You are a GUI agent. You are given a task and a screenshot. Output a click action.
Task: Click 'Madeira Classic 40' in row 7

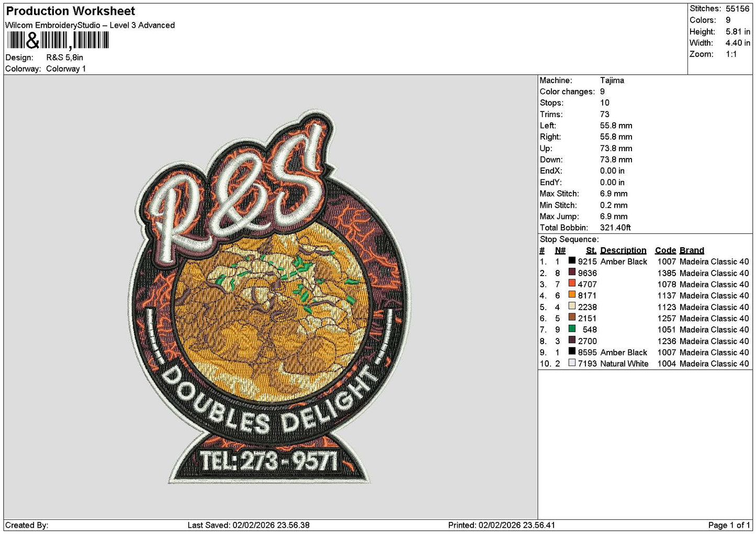[714, 330]
